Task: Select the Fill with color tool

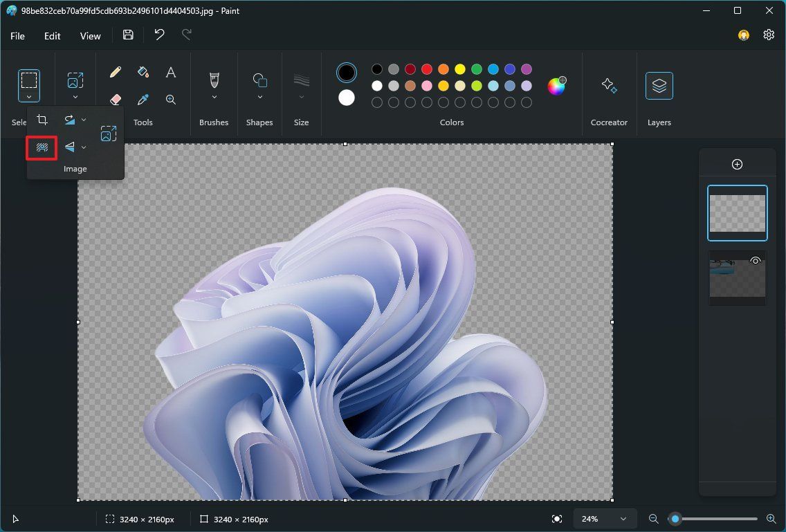Action: (x=143, y=71)
